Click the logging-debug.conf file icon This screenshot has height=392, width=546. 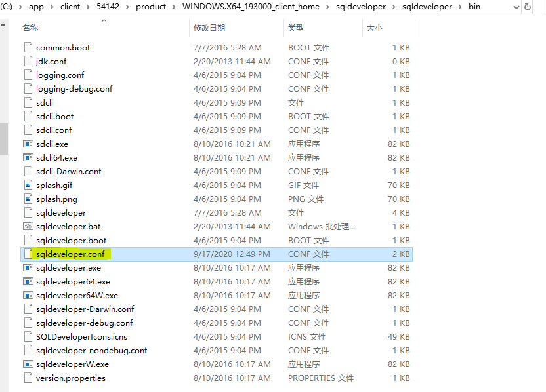coord(28,88)
